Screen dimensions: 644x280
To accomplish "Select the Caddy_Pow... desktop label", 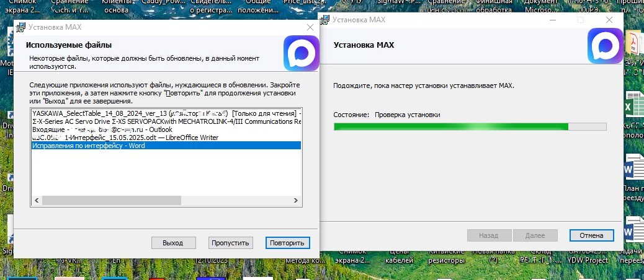I will (163, 3).
